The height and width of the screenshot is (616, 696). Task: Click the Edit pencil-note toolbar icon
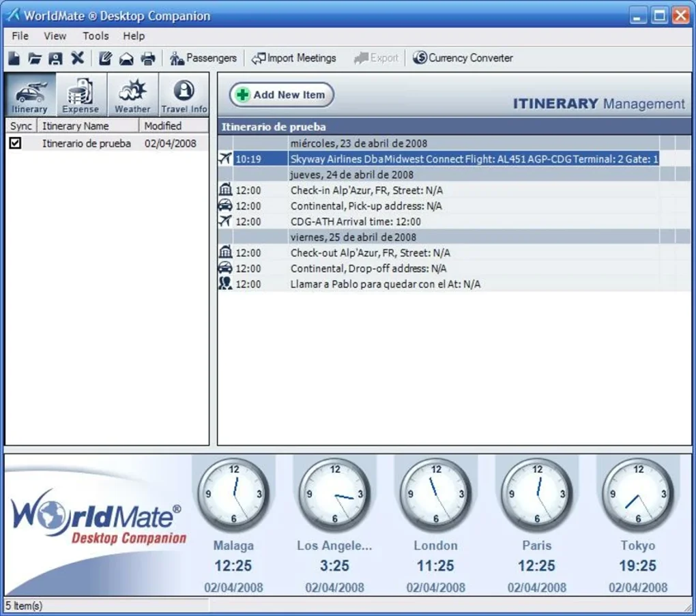tap(105, 58)
